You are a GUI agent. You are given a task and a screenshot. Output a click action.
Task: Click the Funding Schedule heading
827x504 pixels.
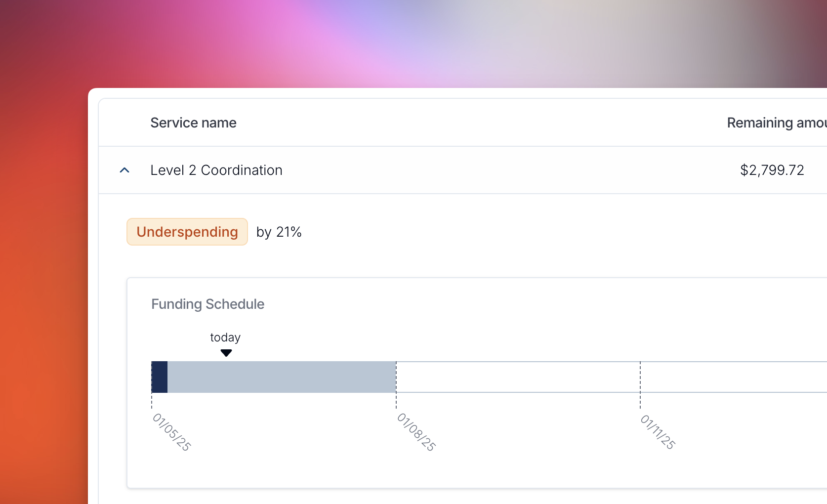(x=207, y=304)
